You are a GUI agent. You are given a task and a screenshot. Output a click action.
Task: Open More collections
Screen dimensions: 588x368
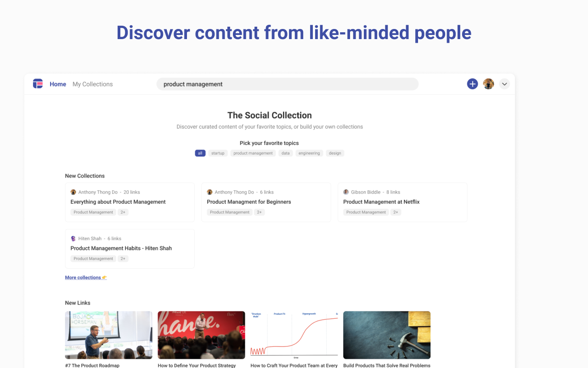[x=83, y=277]
